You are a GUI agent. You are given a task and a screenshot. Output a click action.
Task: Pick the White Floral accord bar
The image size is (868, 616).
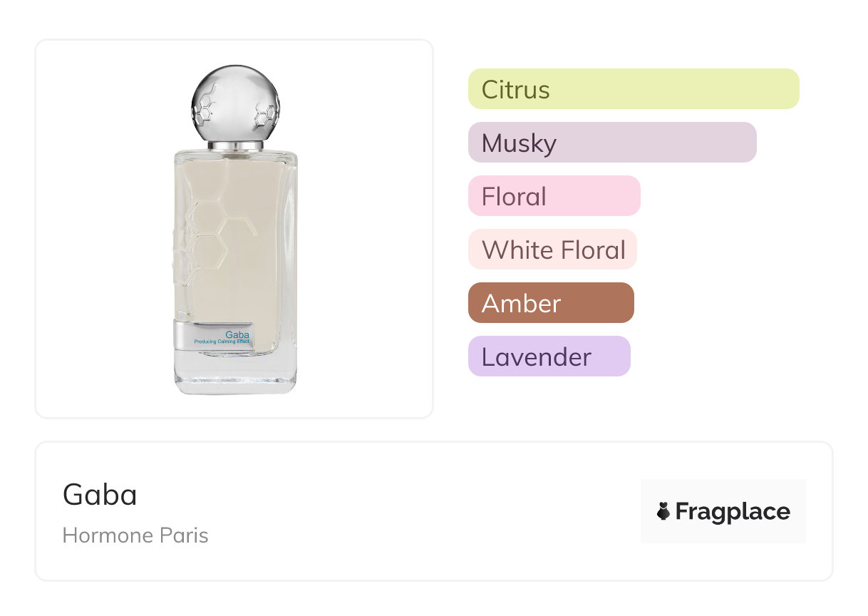coord(552,250)
